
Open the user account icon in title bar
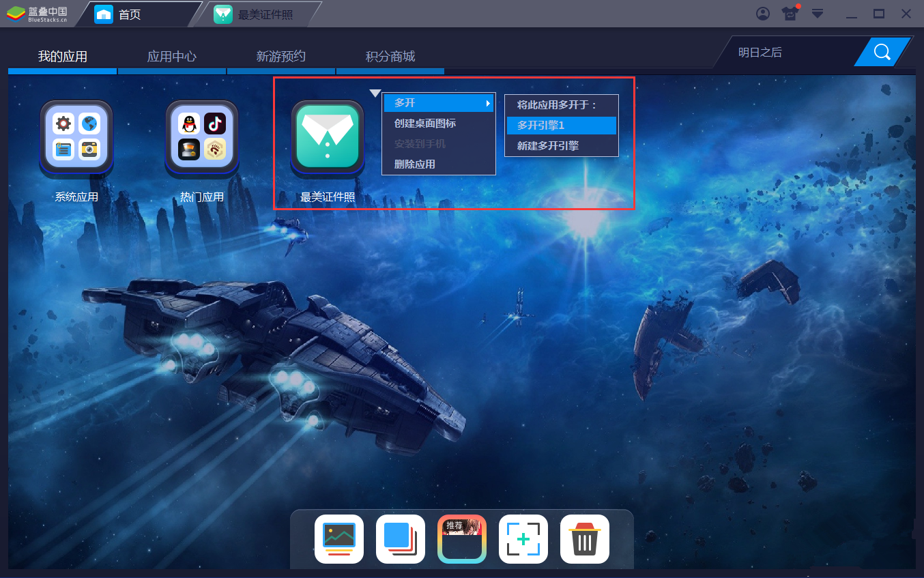(763, 14)
